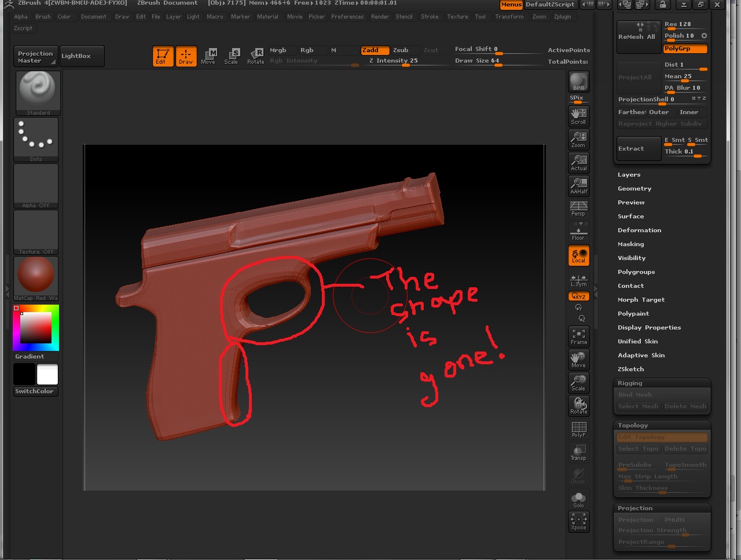Image resolution: width=741 pixels, height=560 pixels.
Task: Expand the Polygroups subpalette
Action: pyautogui.click(x=636, y=272)
